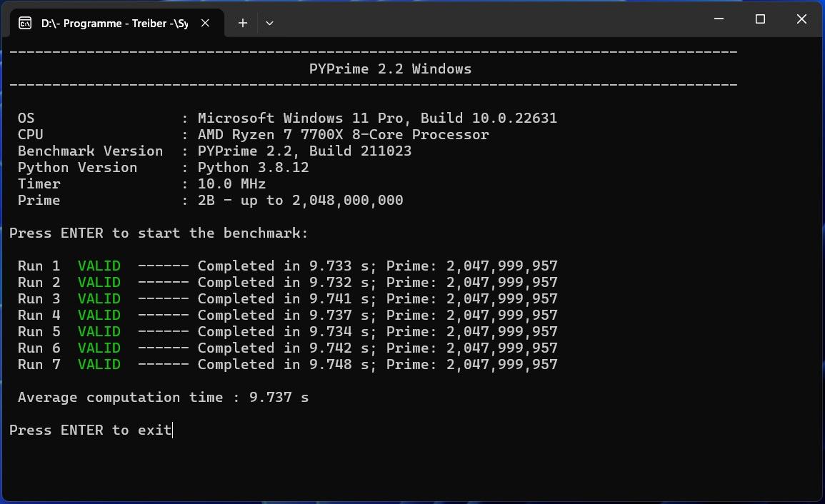Select the 'Python 3.8.12' value

tap(253, 167)
